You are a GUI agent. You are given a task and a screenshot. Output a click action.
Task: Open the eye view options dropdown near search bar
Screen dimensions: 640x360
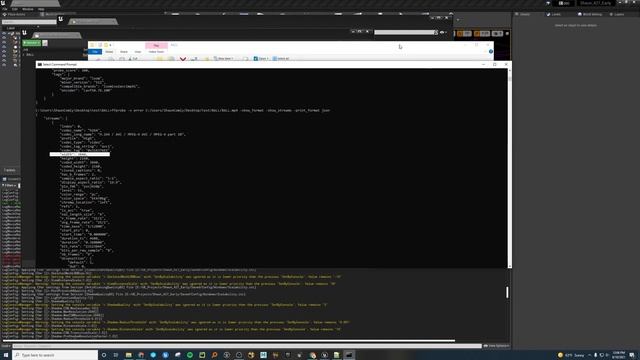442,32
